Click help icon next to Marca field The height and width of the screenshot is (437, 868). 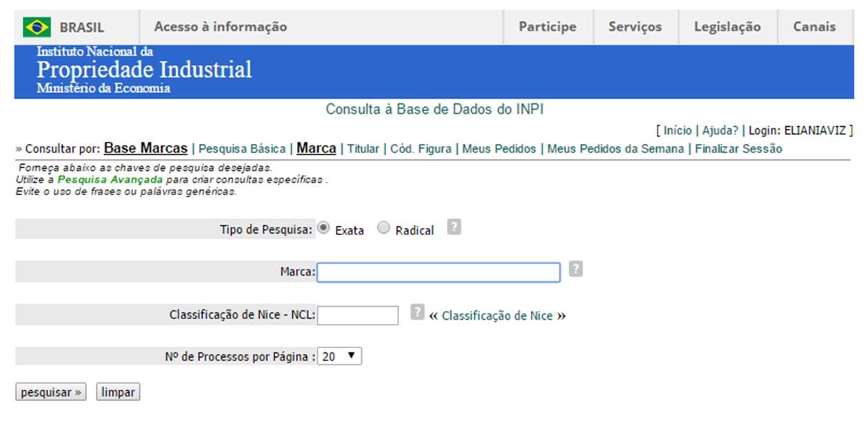pos(576,270)
